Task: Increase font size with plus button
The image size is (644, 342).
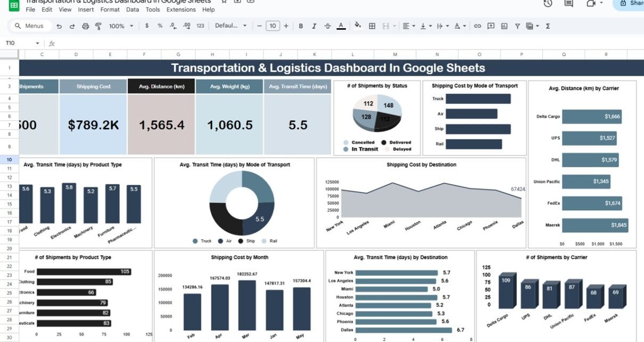Action: 286,26
